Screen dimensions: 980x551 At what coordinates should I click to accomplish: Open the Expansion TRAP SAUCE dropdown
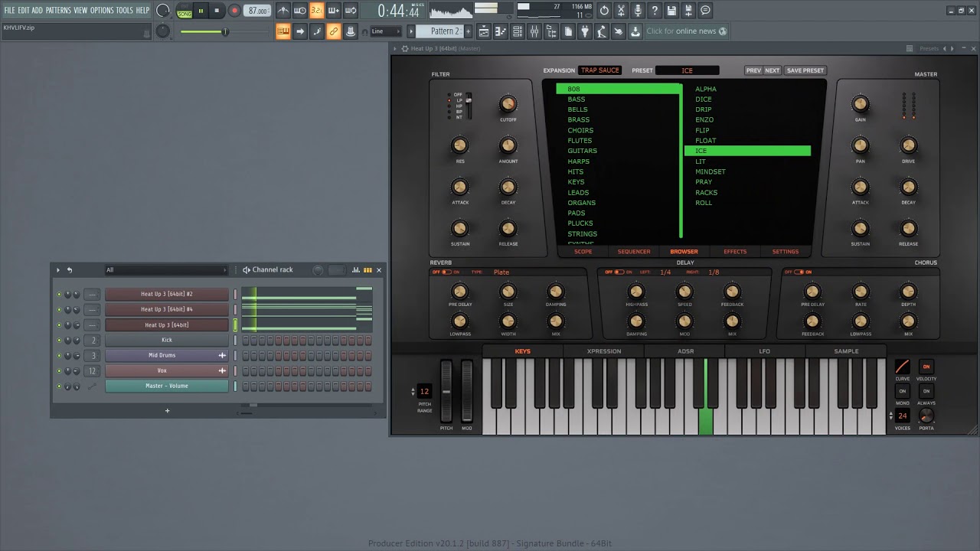(599, 70)
